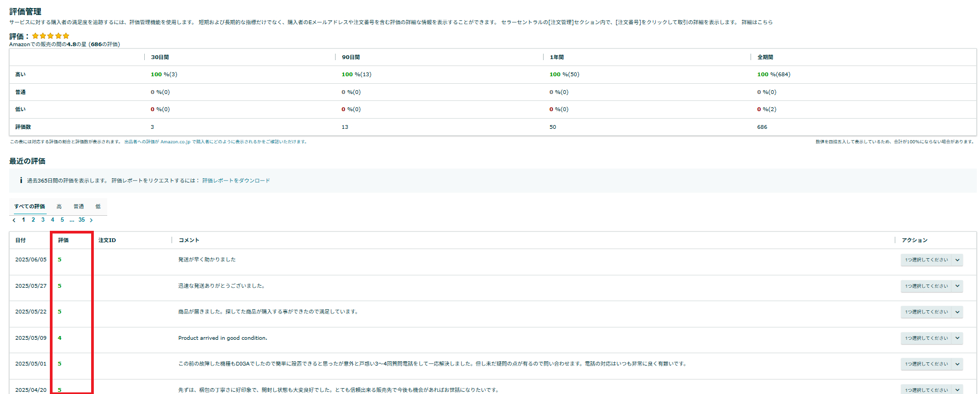Click the 0 %(2) cell in 低い row
Viewport: 980px width, 394px height.
click(x=767, y=110)
